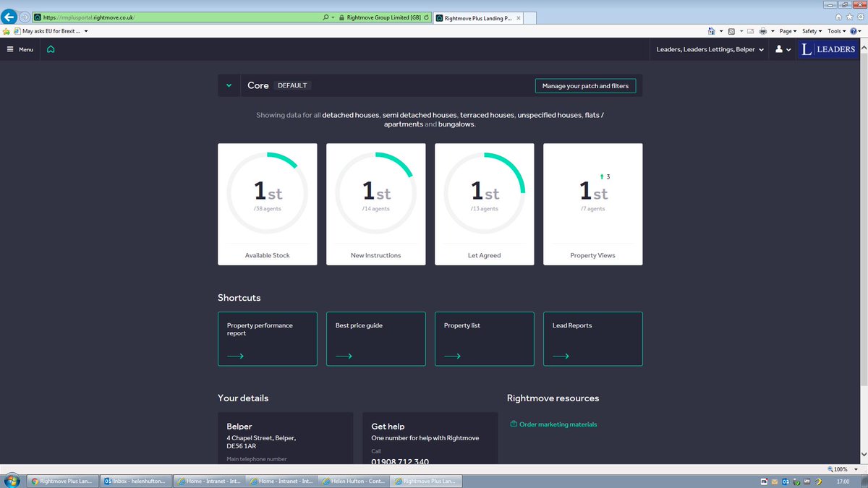The height and width of the screenshot is (488, 868).
Task: Open the Page menu in command bar
Action: tap(787, 31)
